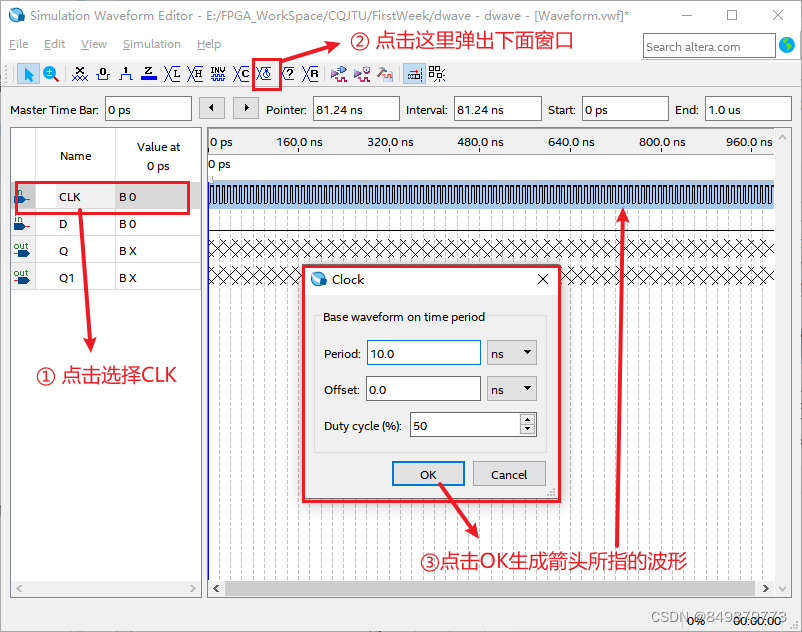Image resolution: width=802 pixels, height=632 pixels.
Task: Click the Duty cycle value field
Action: [x=464, y=425]
